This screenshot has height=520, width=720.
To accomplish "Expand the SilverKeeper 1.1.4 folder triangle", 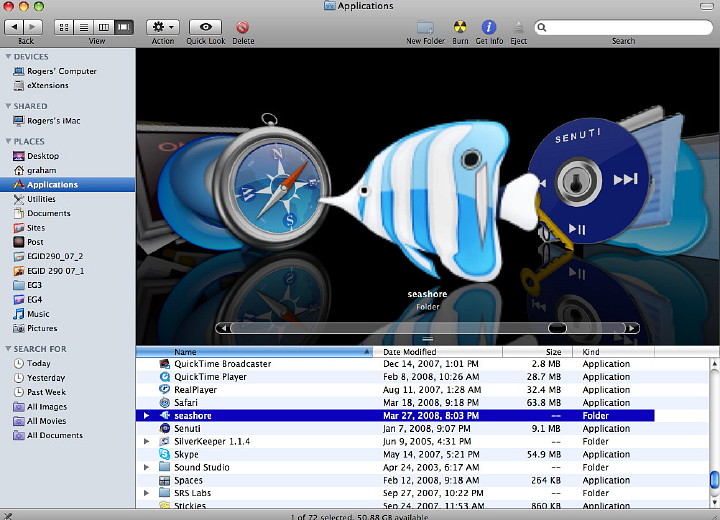I will point(146,441).
